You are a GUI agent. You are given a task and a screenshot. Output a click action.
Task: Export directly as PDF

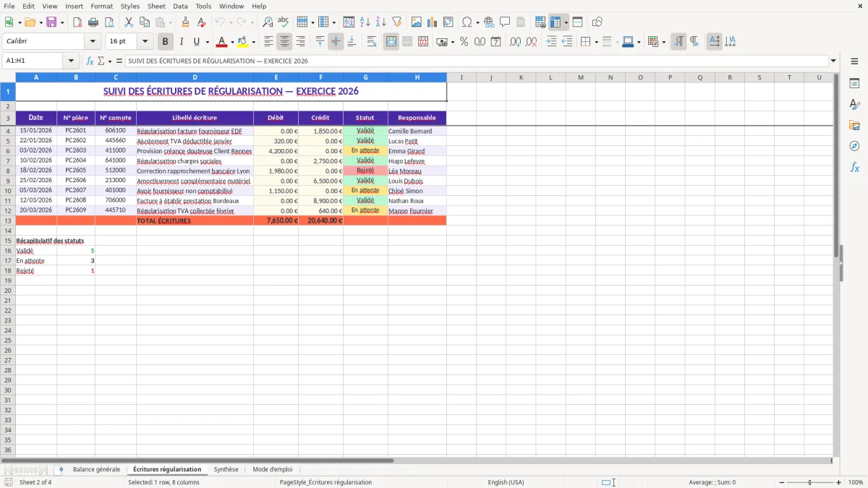click(x=77, y=22)
